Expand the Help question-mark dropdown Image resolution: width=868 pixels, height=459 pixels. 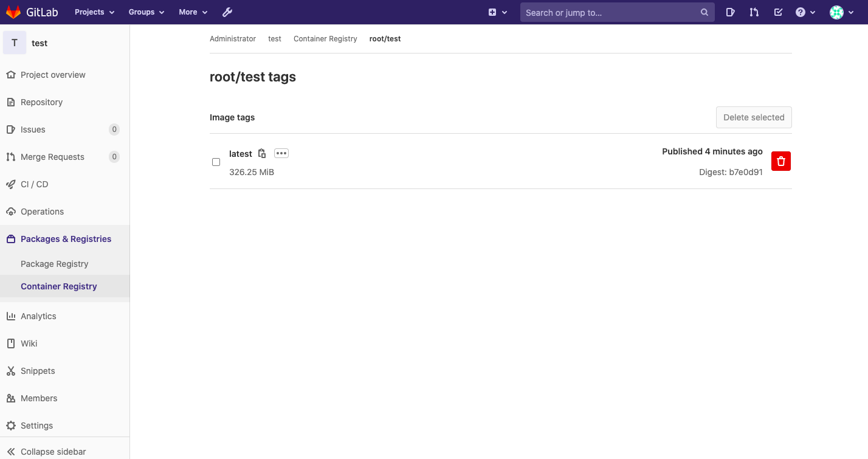(805, 12)
